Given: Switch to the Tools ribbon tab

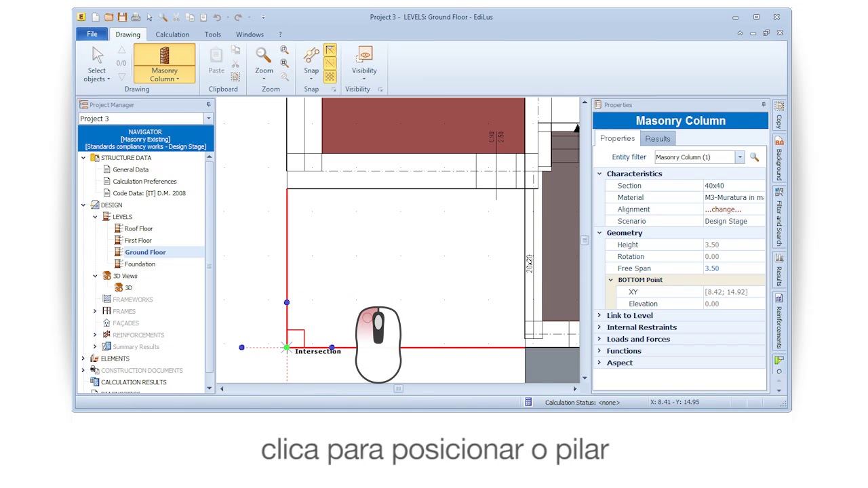Looking at the screenshot, I should (213, 35).
